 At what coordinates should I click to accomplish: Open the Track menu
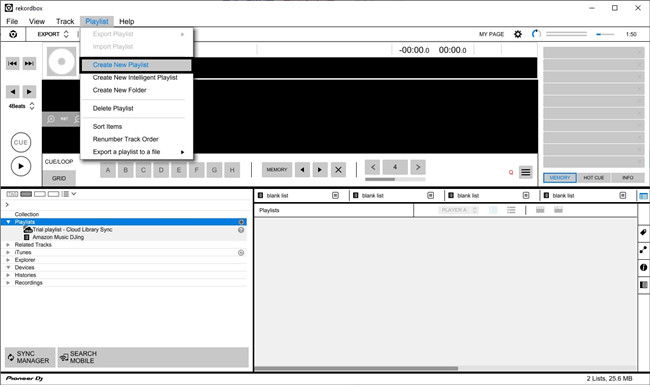coord(65,22)
